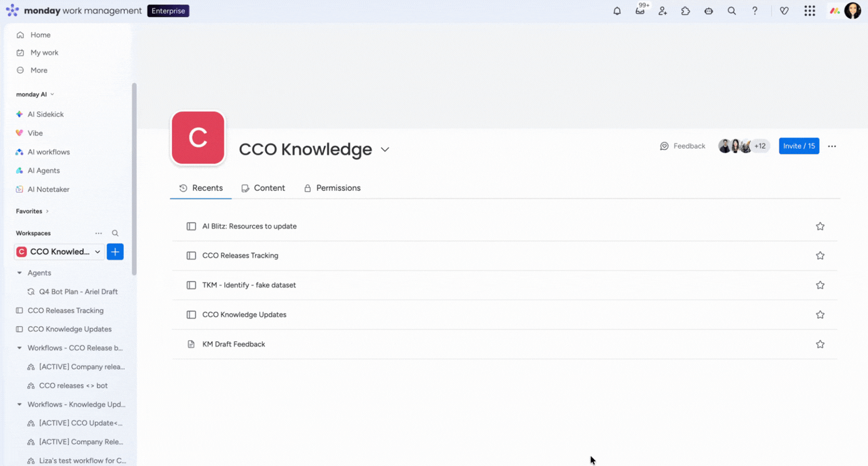
Task: Open TKM - Identify - fake dataset board
Action: [x=249, y=285]
